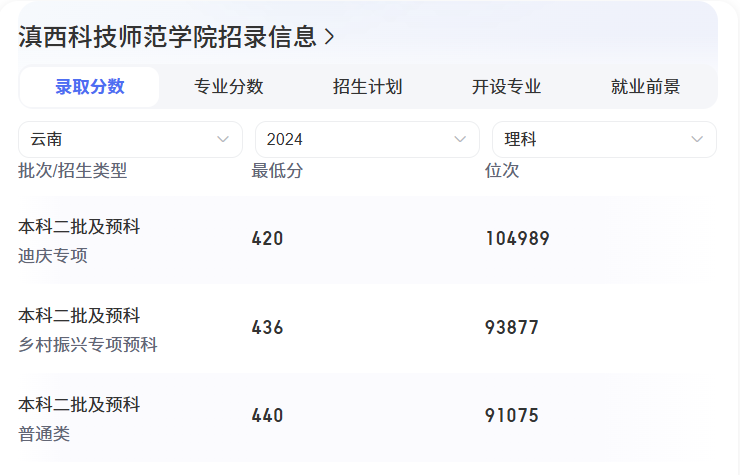Image resolution: width=740 pixels, height=475 pixels.
Task: Click the minimum score 420
Action: tap(268, 238)
